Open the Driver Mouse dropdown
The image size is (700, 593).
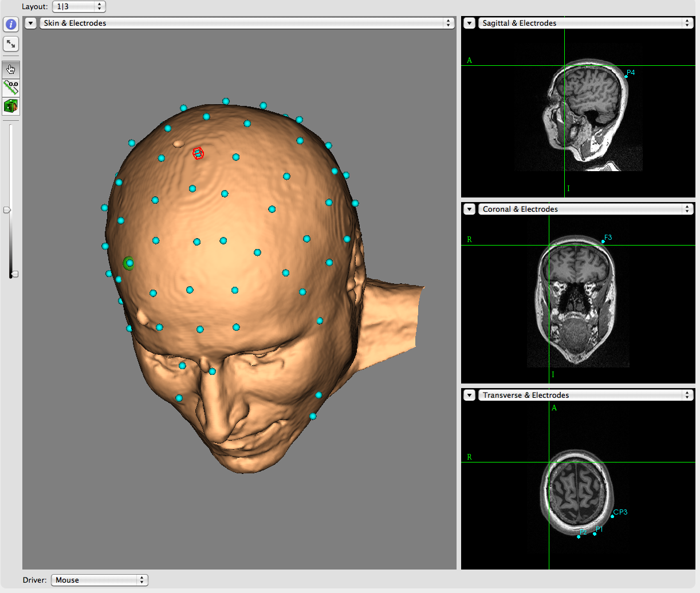(99, 580)
